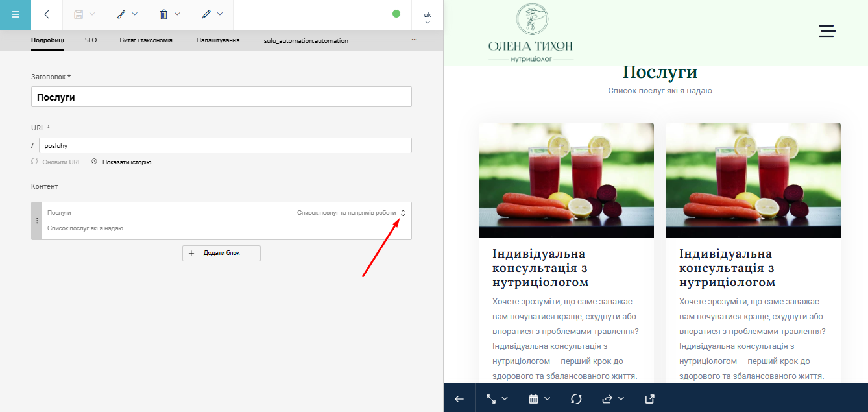Click the Заголовок input field
The width and height of the screenshot is (868, 412).
click(221, 97)
